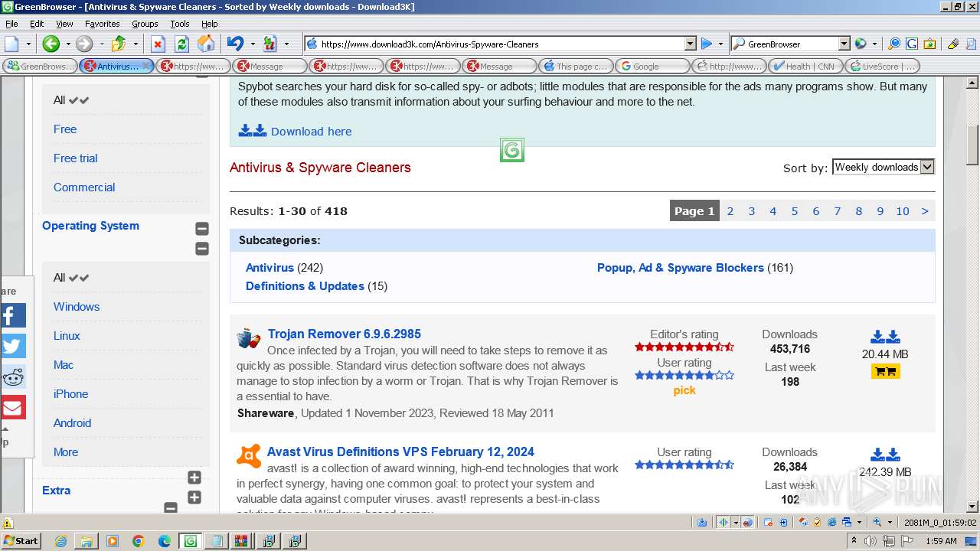The height and width of the screenshot is (551, 980).
Task: Click the highlighter marker toolbar icon
Action: point(952,44)
